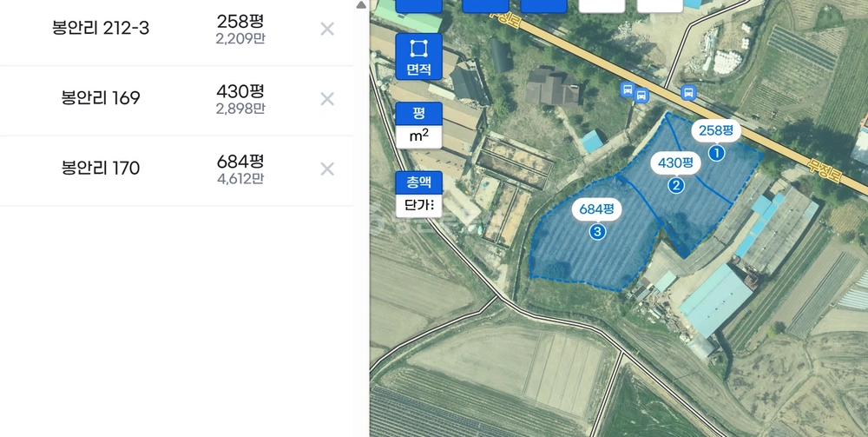
Task: Click the leftmost bus stop icon
Action: (x=628, y=89)
